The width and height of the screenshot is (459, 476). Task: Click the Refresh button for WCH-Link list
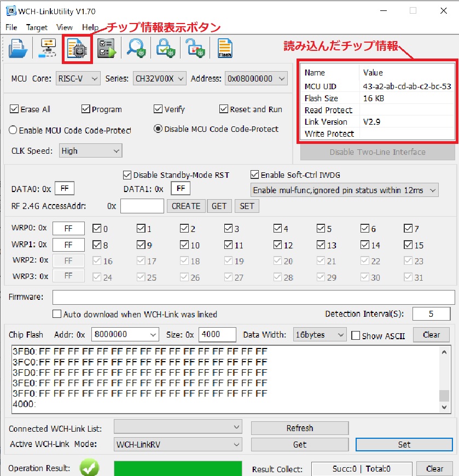(299, 428)
